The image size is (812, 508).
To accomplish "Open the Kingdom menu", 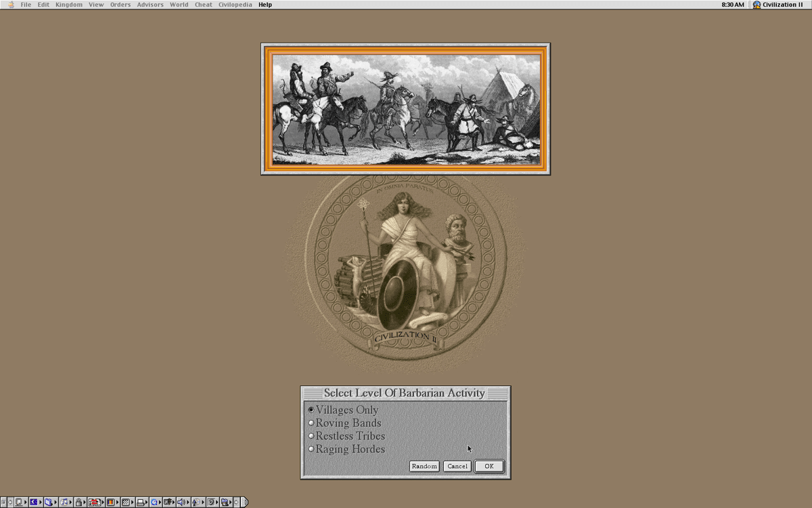I will tap(69, 5).
